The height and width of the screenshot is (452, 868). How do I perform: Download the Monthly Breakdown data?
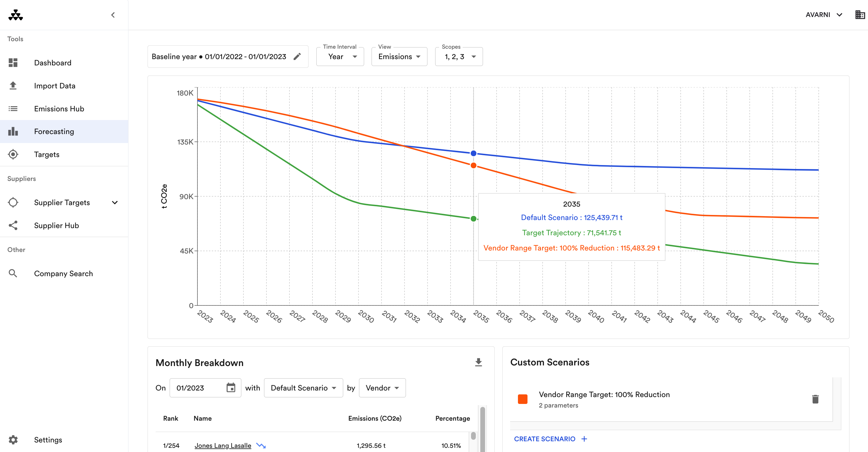[478, 362]
